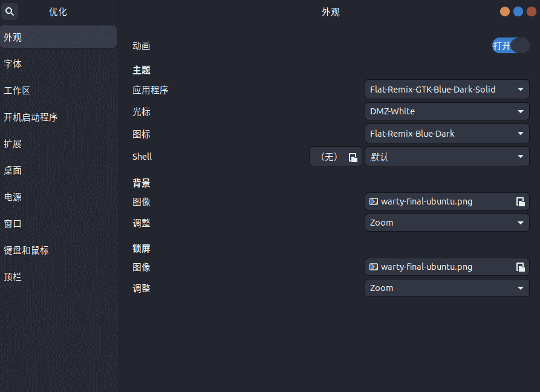Expand the Shell 默认 theme dropdown

[x=447, y=157]
